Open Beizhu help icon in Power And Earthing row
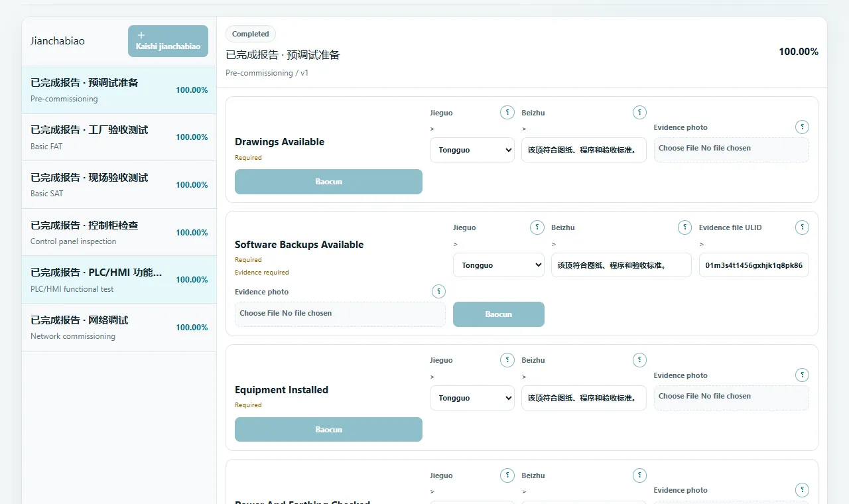849x504 pixels. coord(639,475)
